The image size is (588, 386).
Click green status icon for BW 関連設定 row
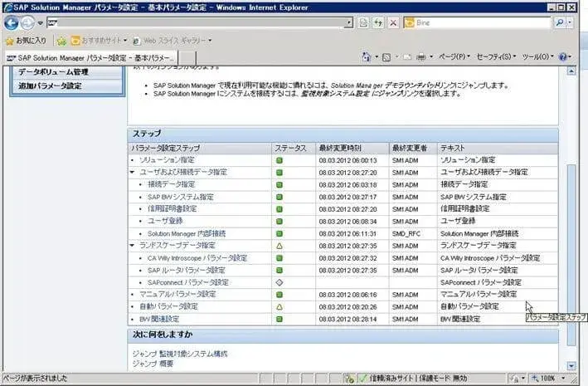pos(279,319)
